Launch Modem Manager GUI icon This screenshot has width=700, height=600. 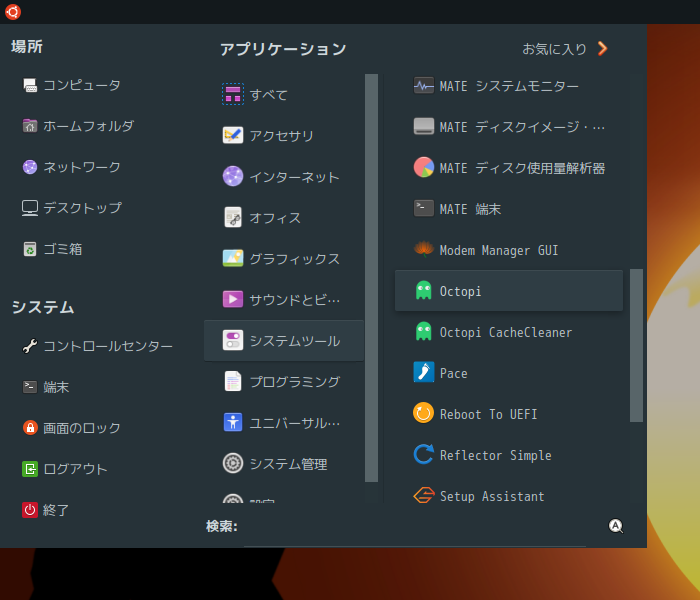[424, 250]
